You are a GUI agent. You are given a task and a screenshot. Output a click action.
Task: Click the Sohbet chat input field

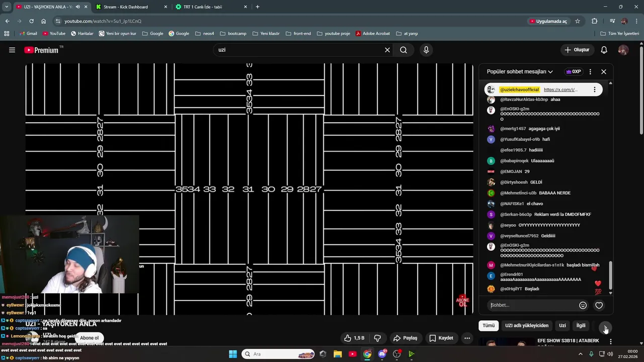(x=533, y=305)
